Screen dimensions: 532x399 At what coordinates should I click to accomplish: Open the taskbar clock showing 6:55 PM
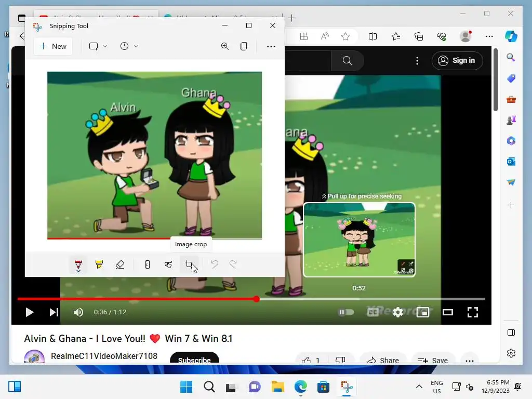coord(495,387)
